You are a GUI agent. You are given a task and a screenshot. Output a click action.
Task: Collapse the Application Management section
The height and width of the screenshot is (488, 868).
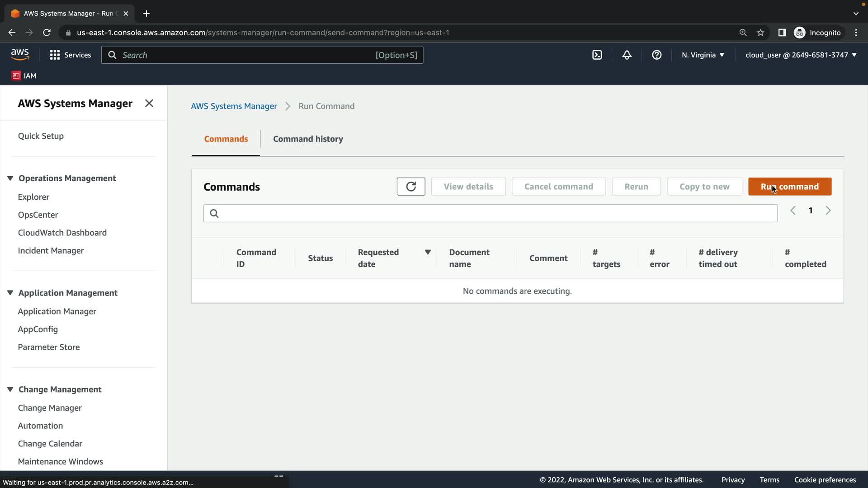click(10, 293)
